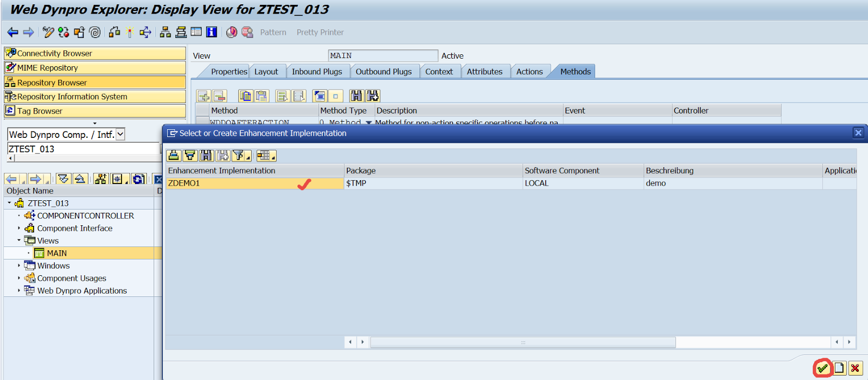Viewport: 868px width, 380px height.
Task: Open Other Object icon in toolbar
Action: tap(79, 33)
